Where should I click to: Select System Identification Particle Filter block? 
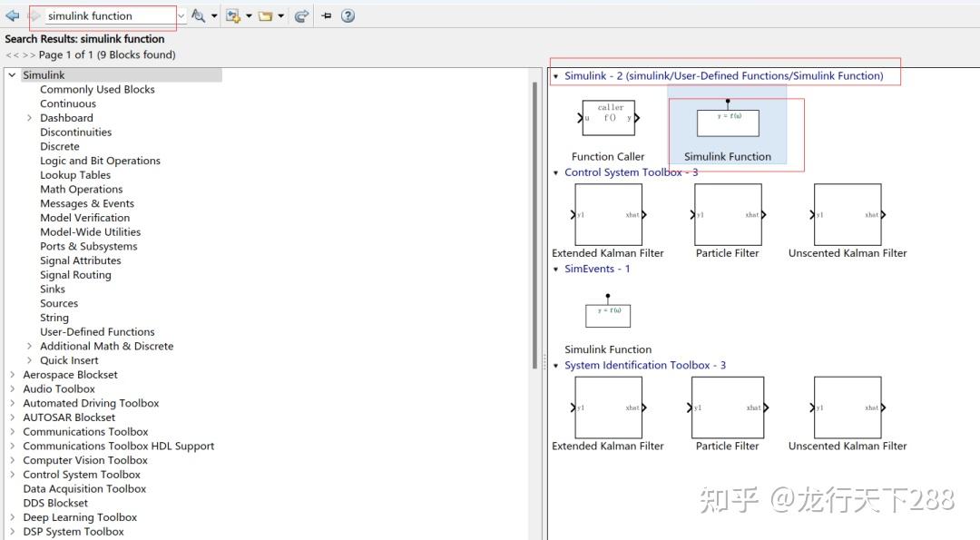(x=728, y=407)
